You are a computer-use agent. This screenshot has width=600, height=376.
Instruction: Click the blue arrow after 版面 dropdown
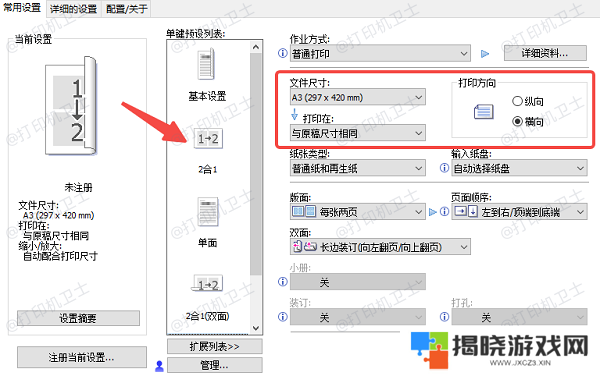[x=432, y=212]
